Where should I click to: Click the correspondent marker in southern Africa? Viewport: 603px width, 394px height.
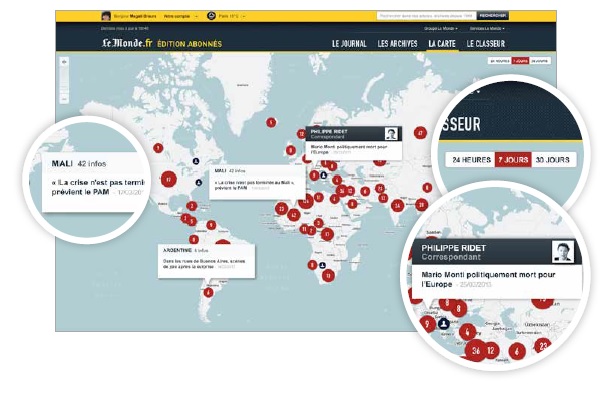click(x=322, y=266)
